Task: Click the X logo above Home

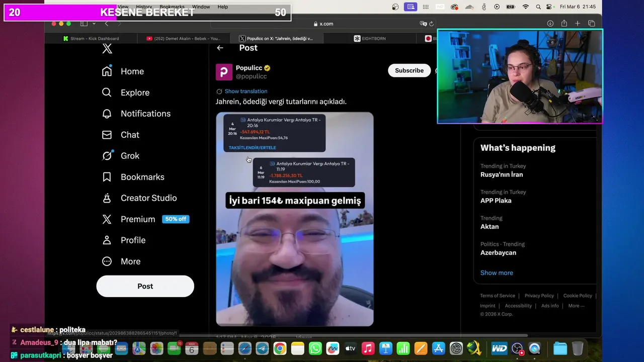Action: (107, 49)
